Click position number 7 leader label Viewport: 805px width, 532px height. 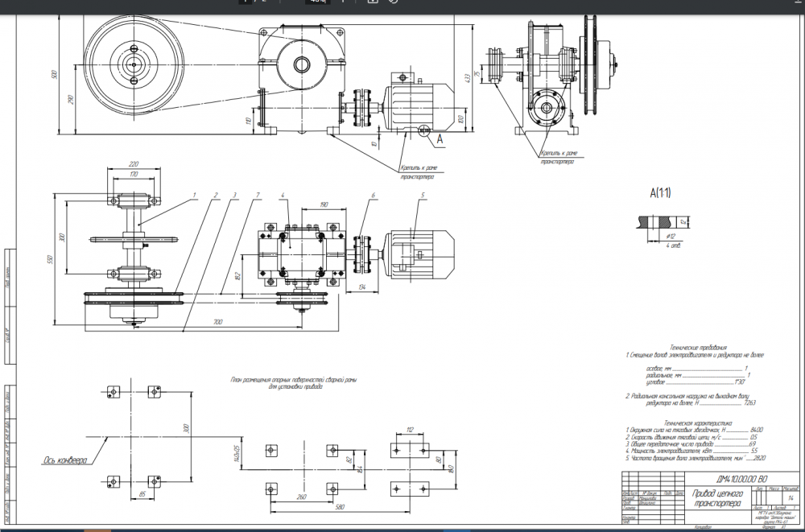point(258,195)
